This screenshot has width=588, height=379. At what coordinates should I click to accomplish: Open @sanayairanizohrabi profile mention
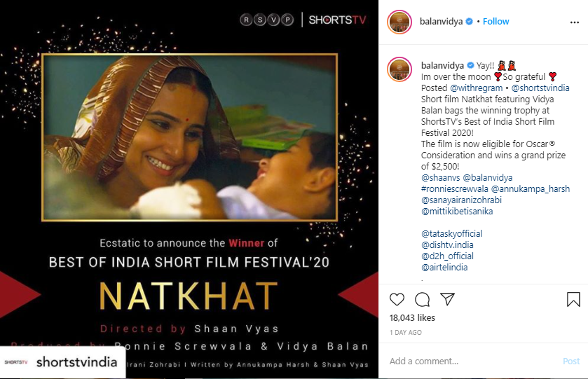[x=461, y=200]
